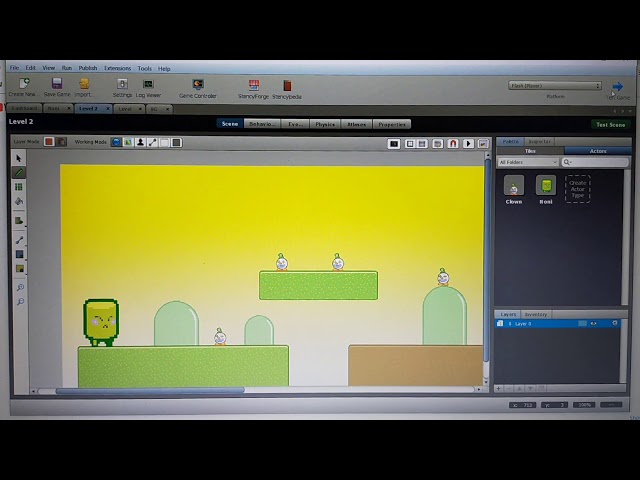Screen dimensions: 640x480
Task: Click the black screen view icon
Action: pos(394,144)
